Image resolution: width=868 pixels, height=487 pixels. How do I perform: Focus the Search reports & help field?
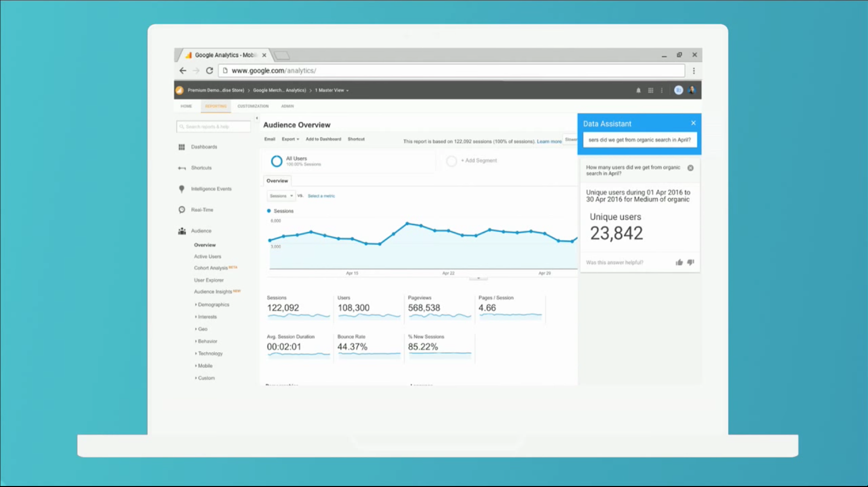(214, 127)
